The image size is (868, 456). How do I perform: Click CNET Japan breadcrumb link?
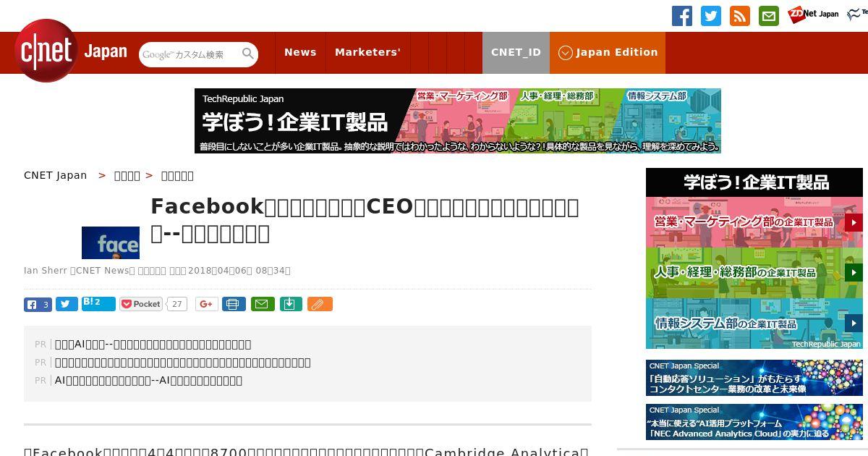click(x=55, y=176)
